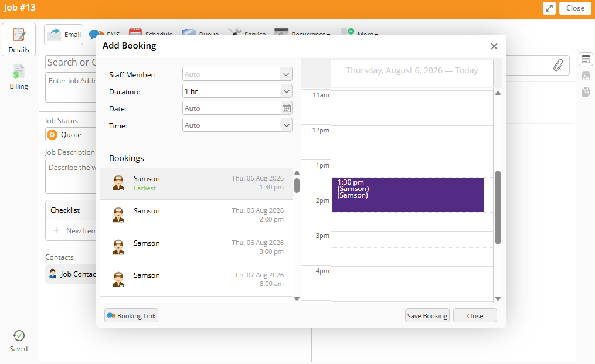Click the paperclip attachment icon
Screen dimensions: 595x364
click(x=558, y=65)
